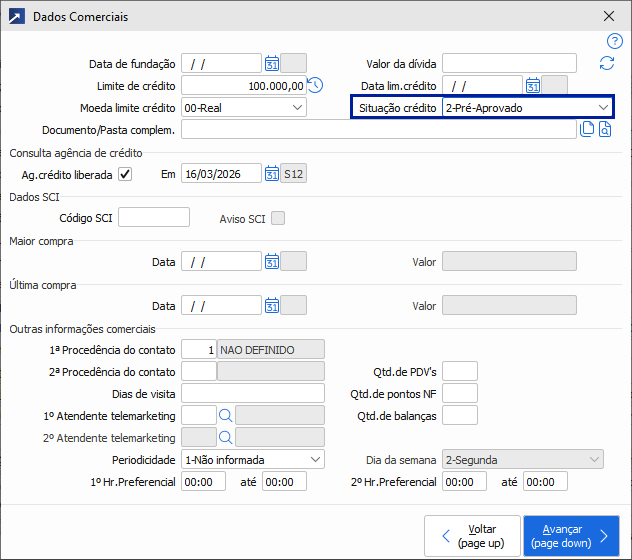Viewport: 632px width, 560px height.
Task: Click the document search icon for Documento/Pasta
Action: tap(605, 129)
